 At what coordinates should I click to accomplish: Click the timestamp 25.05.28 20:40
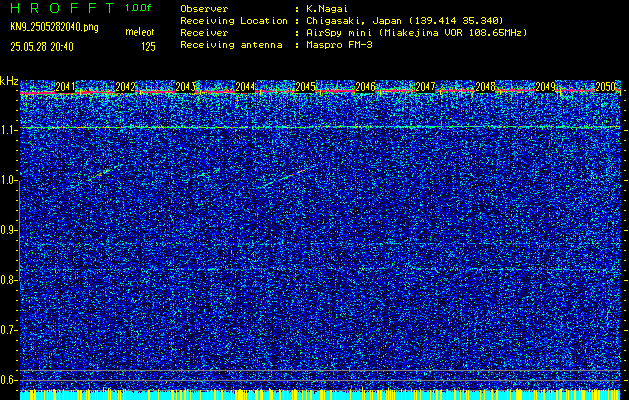pos(42,47)
